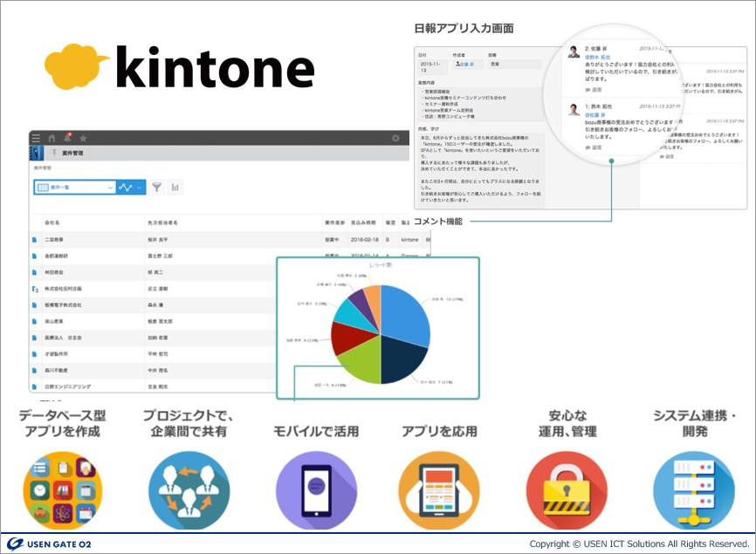Open the notification bell with red badge

(x=67, y=138)
